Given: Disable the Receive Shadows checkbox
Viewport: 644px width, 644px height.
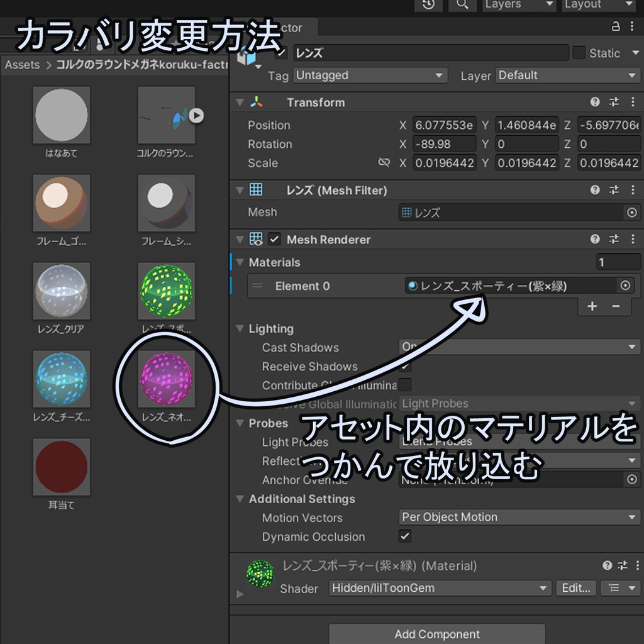Looking at the screenshot, I should point(405,367).
